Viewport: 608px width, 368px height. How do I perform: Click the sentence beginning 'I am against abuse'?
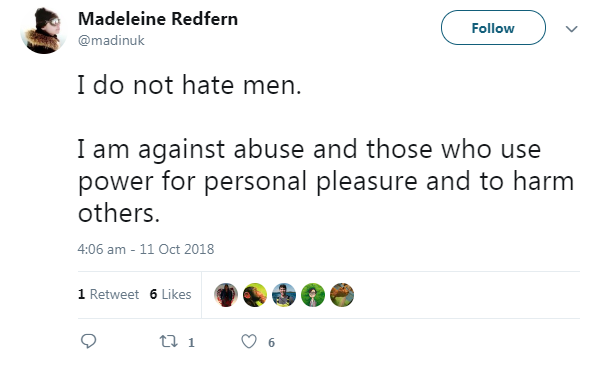[326, 181]
